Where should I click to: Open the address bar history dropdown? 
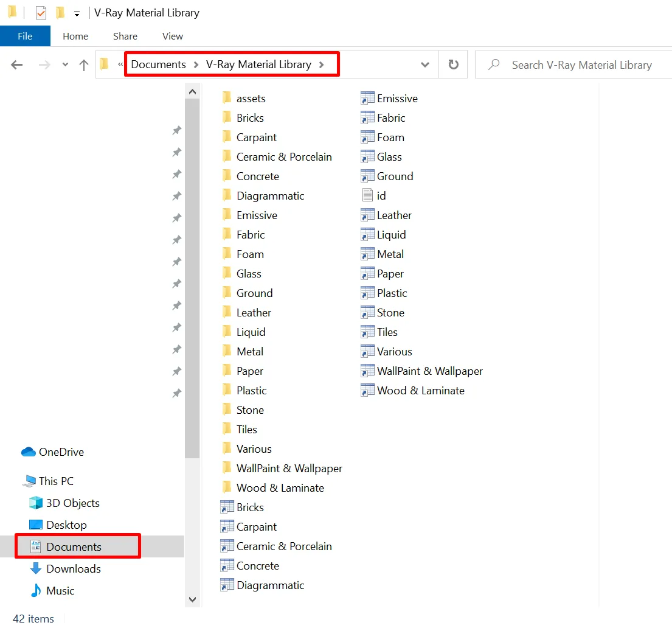[x=425, y=65]
